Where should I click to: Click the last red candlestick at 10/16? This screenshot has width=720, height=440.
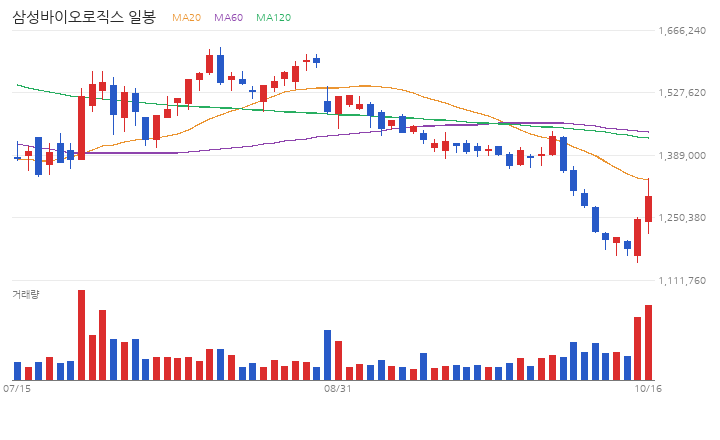point(648,209)
